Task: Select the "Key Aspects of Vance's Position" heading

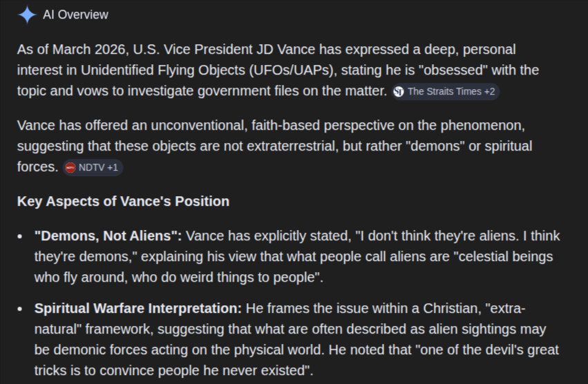Action: pyautogui.click(x=124, y=202)
